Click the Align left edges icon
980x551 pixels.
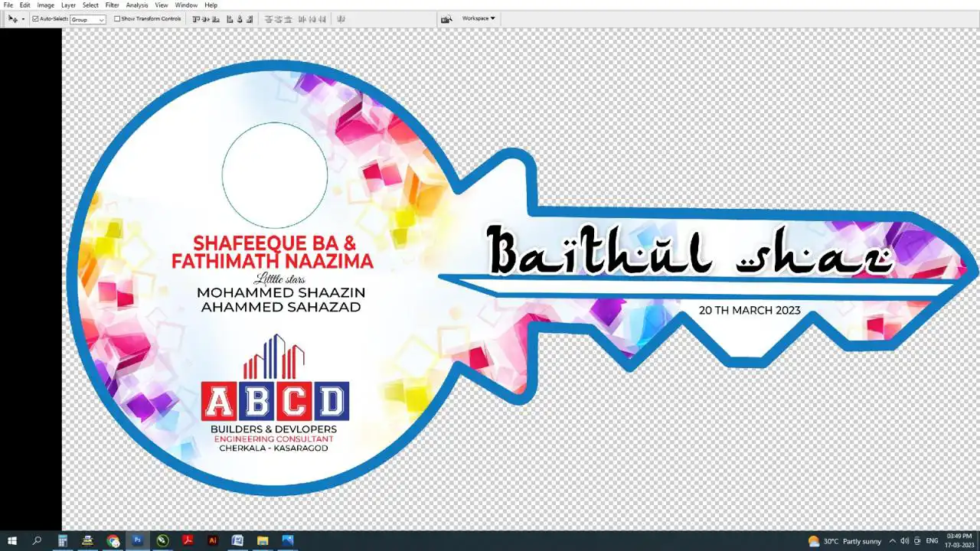(229, 19)
